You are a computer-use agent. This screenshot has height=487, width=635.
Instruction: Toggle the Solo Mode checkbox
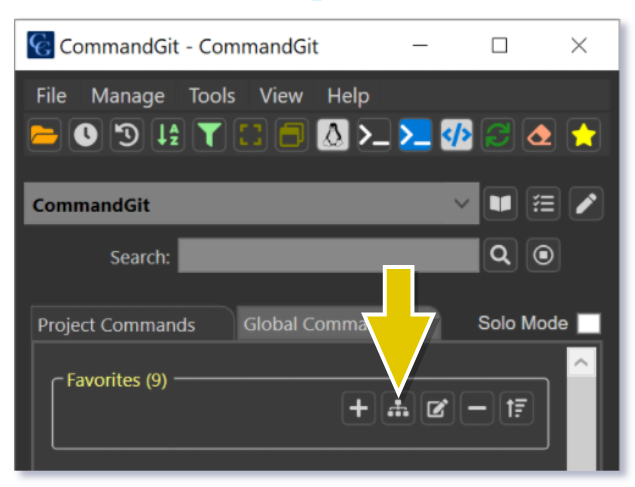coord(589,324)
